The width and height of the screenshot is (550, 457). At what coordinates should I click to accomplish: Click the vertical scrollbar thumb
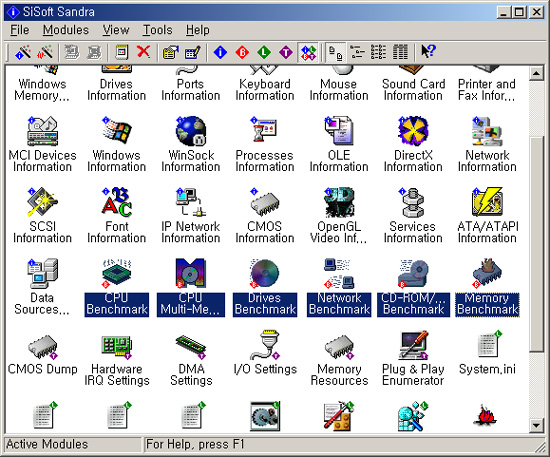pos(536,244)
